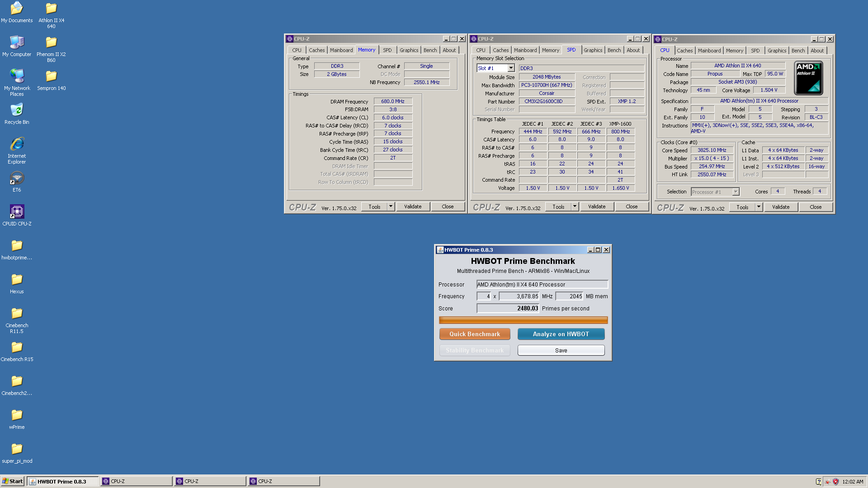The width and height of the screenshot is (868, 488).
Task: Open About tab in CPU window
Action: (817, 51)
